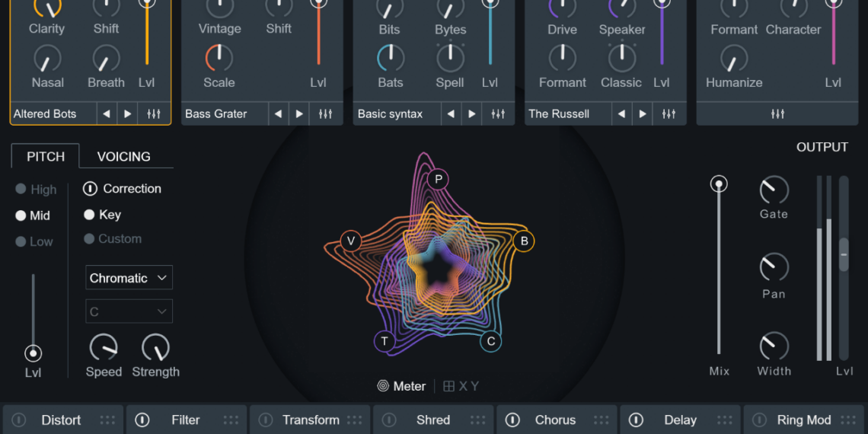Click the P node in the visualizer
Viewport: 868px width, 434px height.
point(438,180)
